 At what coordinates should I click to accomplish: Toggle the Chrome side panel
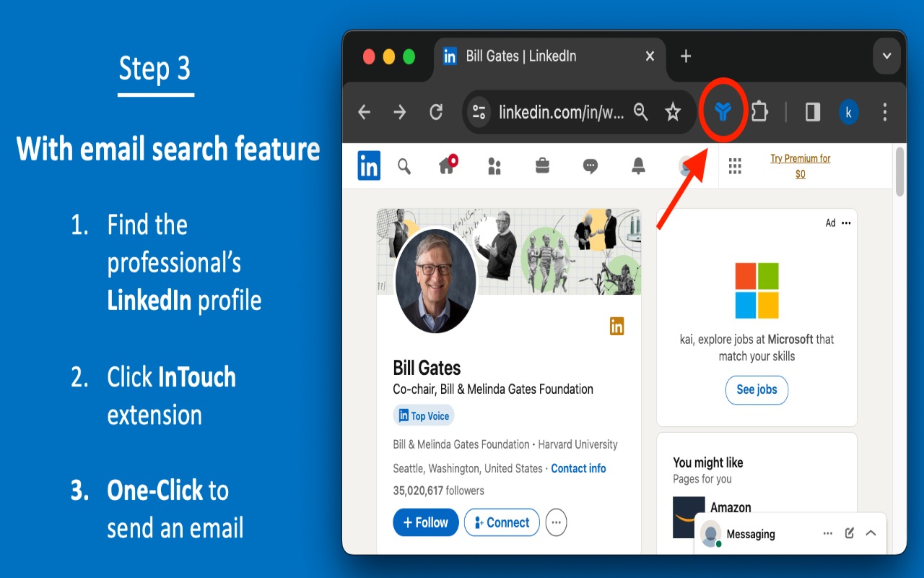click(811, 111)
